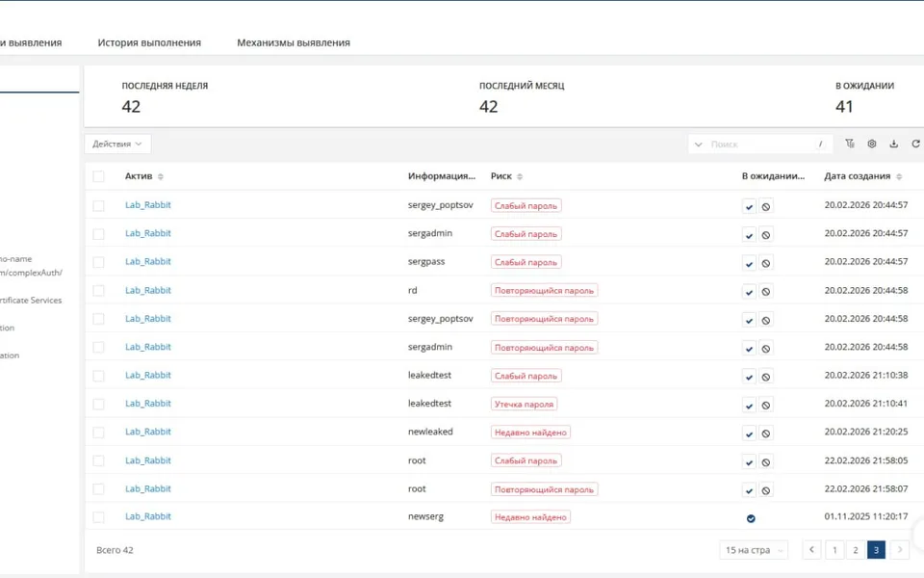Confirm leakedtest password leak finding
The height and width of the screenshot is (578, 924).
(x=749, y=406)
